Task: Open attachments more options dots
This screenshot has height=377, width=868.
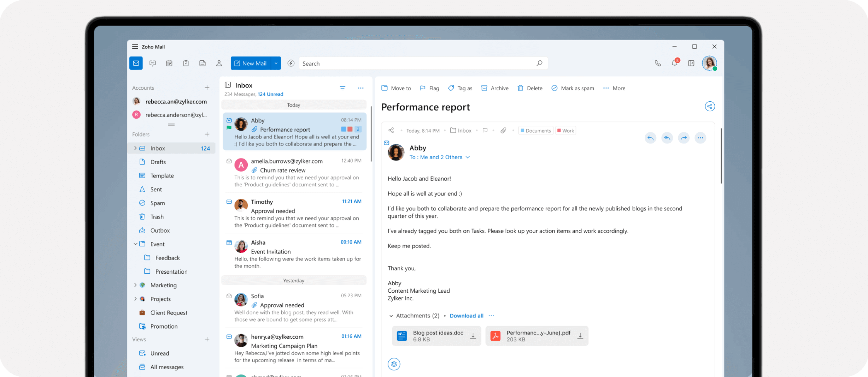Action: [491, 316]
